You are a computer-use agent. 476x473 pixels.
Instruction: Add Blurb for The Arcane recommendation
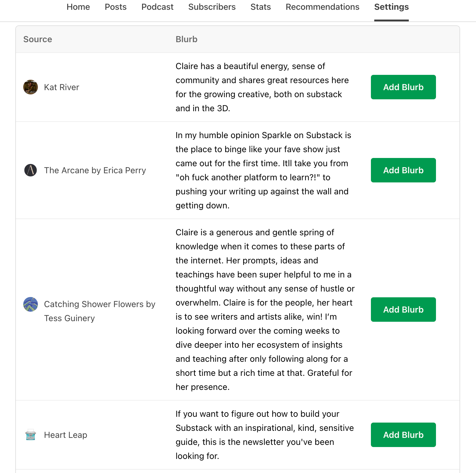[403, 170]
